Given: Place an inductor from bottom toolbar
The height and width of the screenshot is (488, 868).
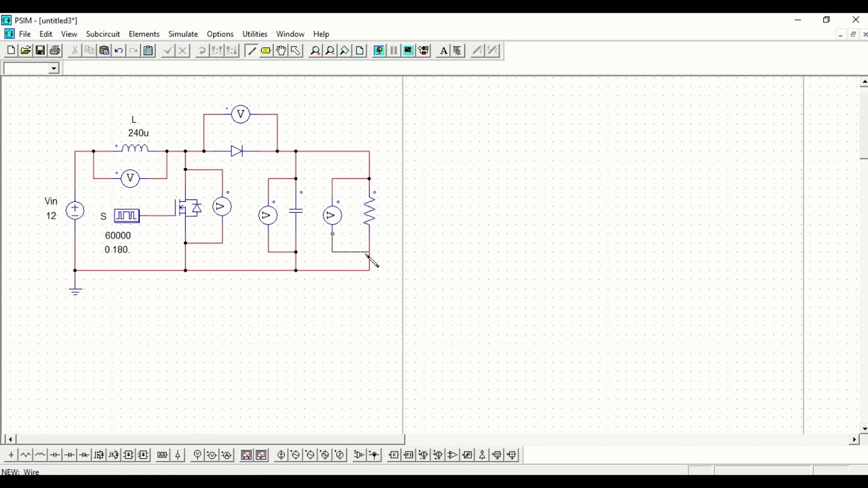Looking at the screenshot, I should (x=41, y=455).
